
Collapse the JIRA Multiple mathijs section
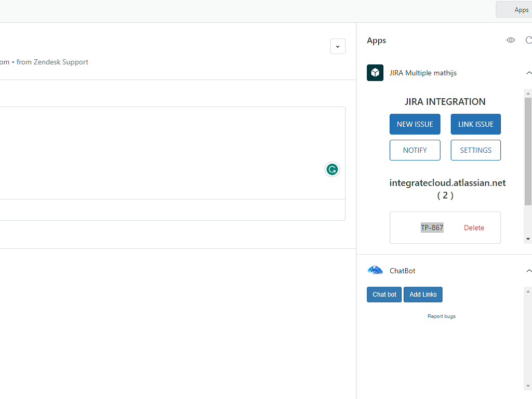tap(528, 73)
